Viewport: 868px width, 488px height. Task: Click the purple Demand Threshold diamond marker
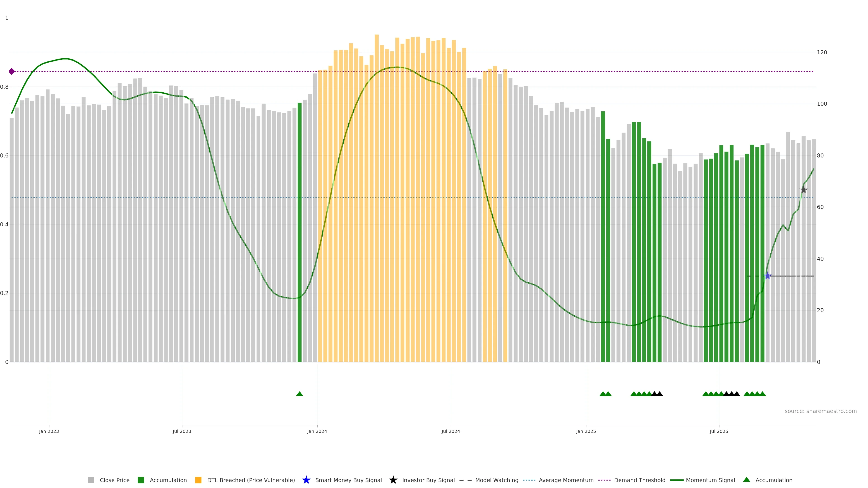point(12,71)
